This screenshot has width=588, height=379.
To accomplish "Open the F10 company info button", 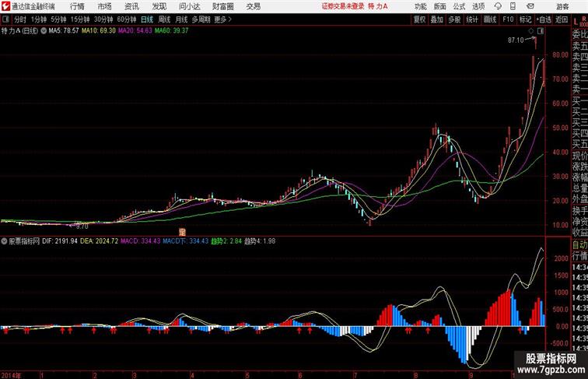I will point(508,19).
